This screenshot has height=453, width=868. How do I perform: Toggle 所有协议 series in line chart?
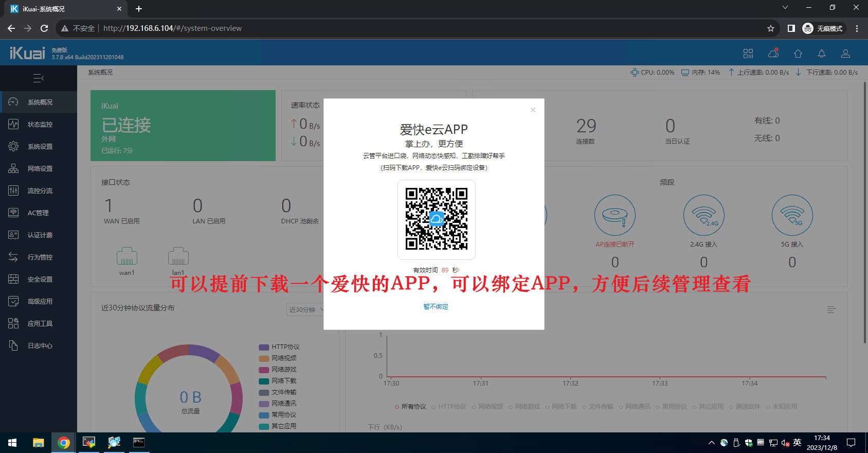click(x=410, y=407)
